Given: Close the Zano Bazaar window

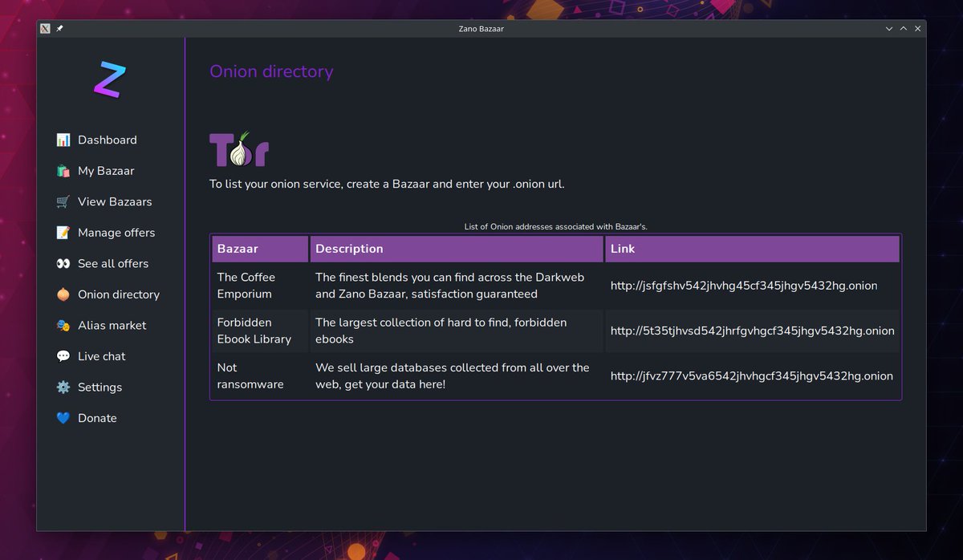Looking at the screenshot, I should [x=918, y=29].
